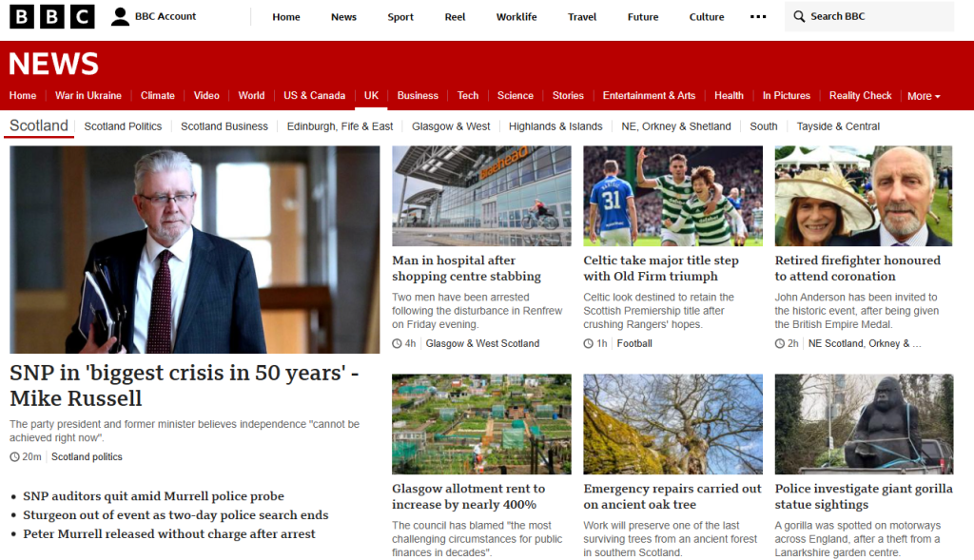Open the giant gorilla statue thumbnail
The image size is (974, 560).
click(x=864, y=424)
